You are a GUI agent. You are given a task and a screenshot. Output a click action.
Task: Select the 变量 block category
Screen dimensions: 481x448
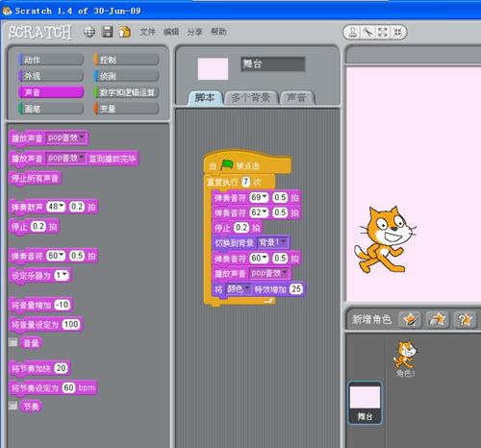tap(126, 109)
